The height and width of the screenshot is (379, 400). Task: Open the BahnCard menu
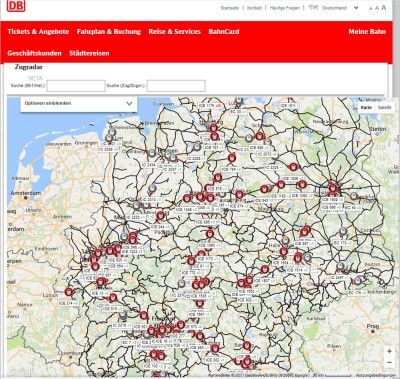[x=224, y=32]
